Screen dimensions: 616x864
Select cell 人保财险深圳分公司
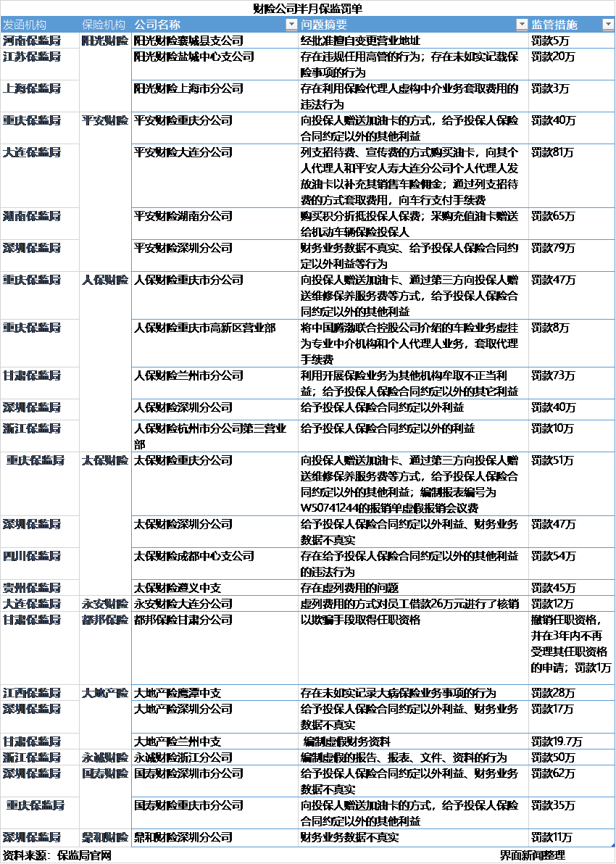(215, 410)
